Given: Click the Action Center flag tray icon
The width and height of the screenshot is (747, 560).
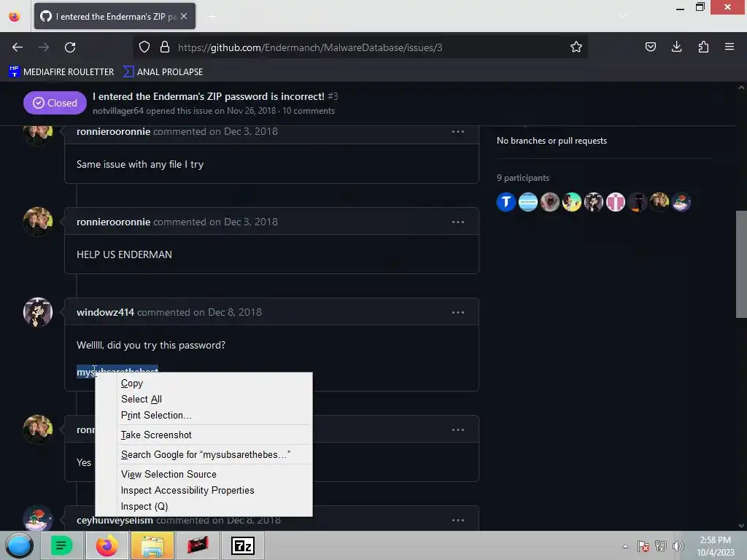Looking at the screenshot, I should click(643, 546).
